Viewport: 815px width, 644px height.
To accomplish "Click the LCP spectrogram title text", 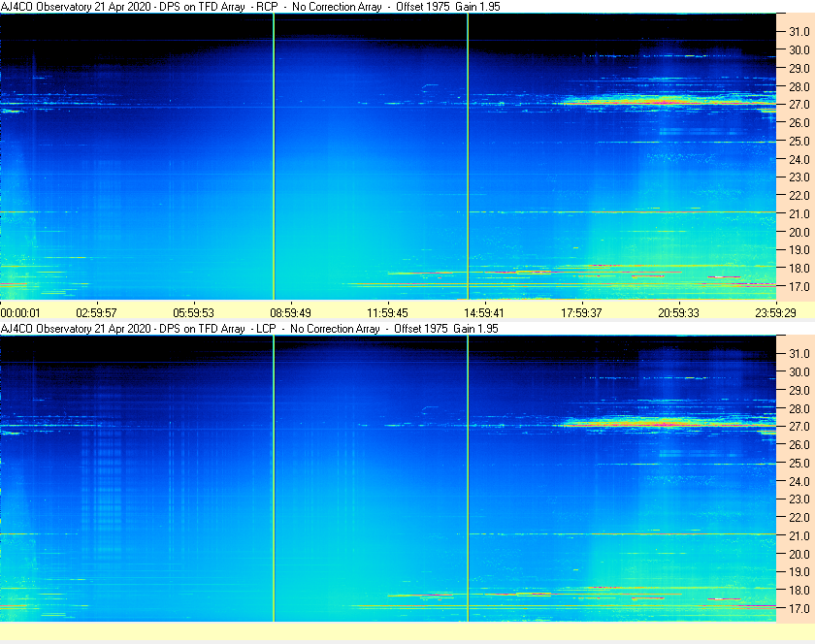I will [249, 329].
